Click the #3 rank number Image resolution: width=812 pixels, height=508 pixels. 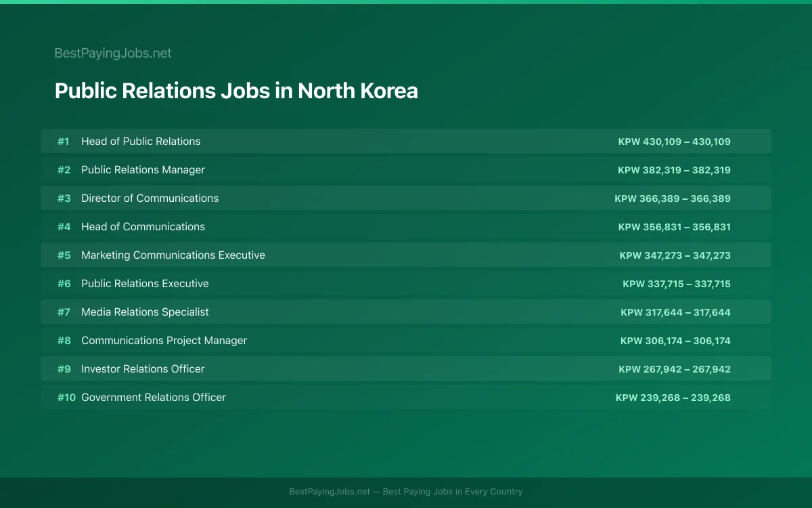pyautogui.click(x=64, y=198)
